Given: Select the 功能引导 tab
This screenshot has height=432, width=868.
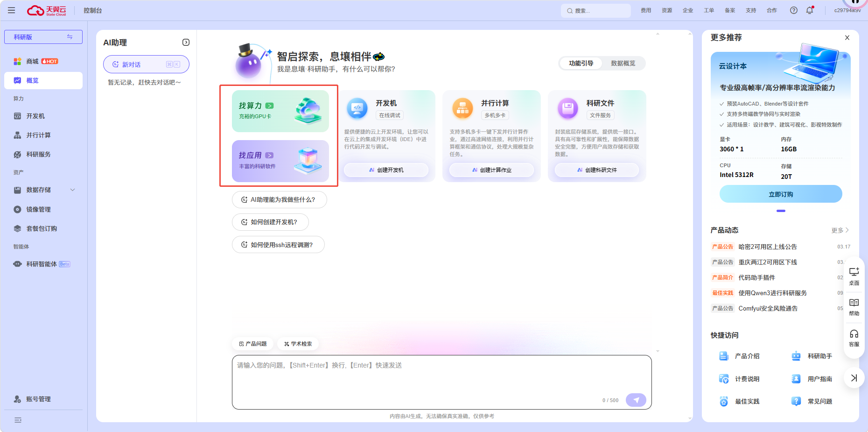Looking at the screenshot, I should click(580, 63).
